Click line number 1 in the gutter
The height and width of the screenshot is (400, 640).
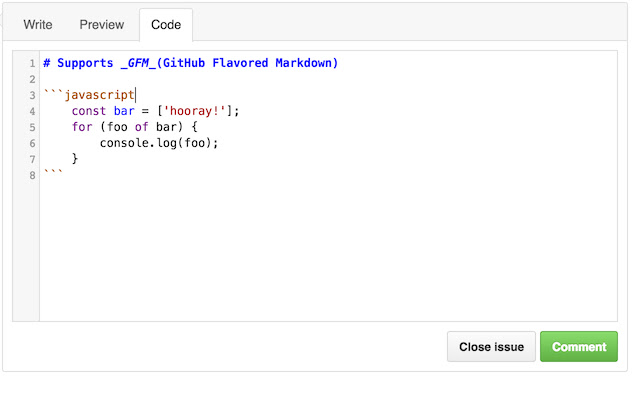coord(33,63)
